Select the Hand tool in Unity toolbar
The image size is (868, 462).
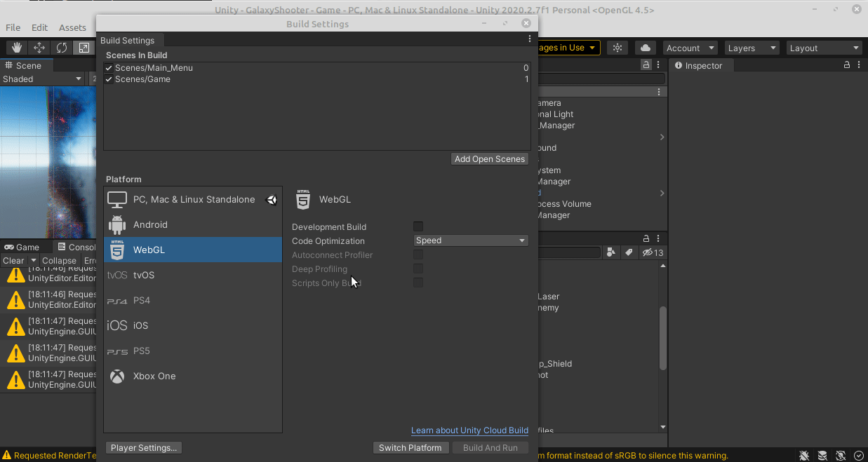[x=17, y=48]
